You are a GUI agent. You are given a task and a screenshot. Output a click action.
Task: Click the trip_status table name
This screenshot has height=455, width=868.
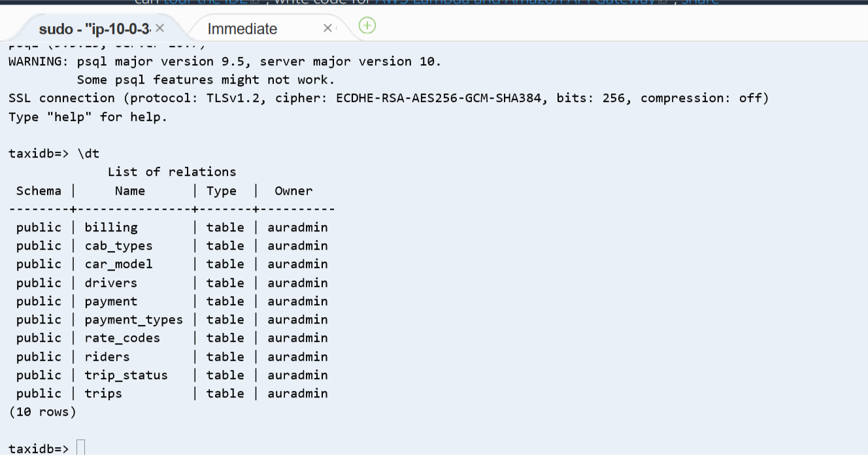click(126, 375)
